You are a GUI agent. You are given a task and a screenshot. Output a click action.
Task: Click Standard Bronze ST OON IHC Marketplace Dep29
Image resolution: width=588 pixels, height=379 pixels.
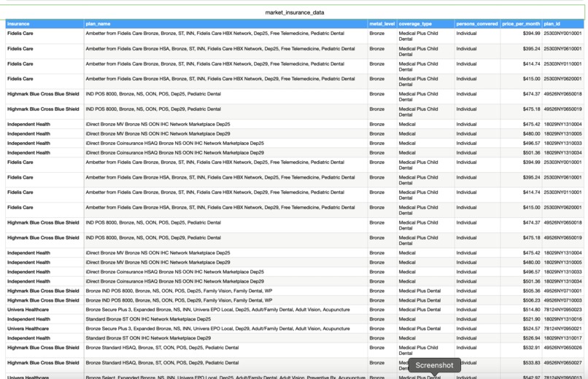(148, 338)
